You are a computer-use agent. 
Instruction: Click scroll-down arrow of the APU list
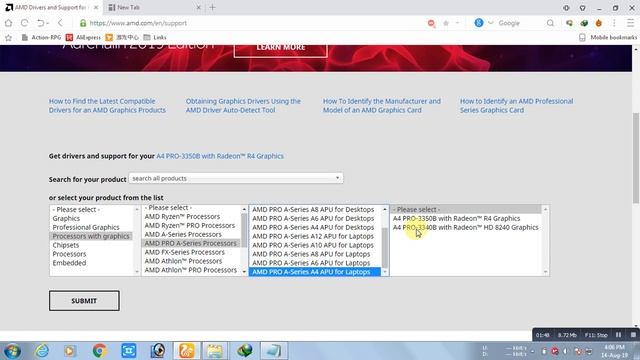click(384, 272)
